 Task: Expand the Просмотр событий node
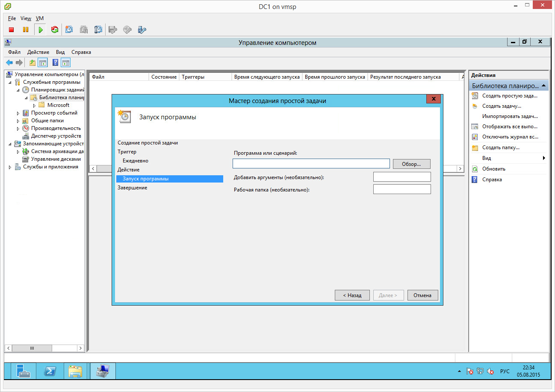tap(18, 113)
